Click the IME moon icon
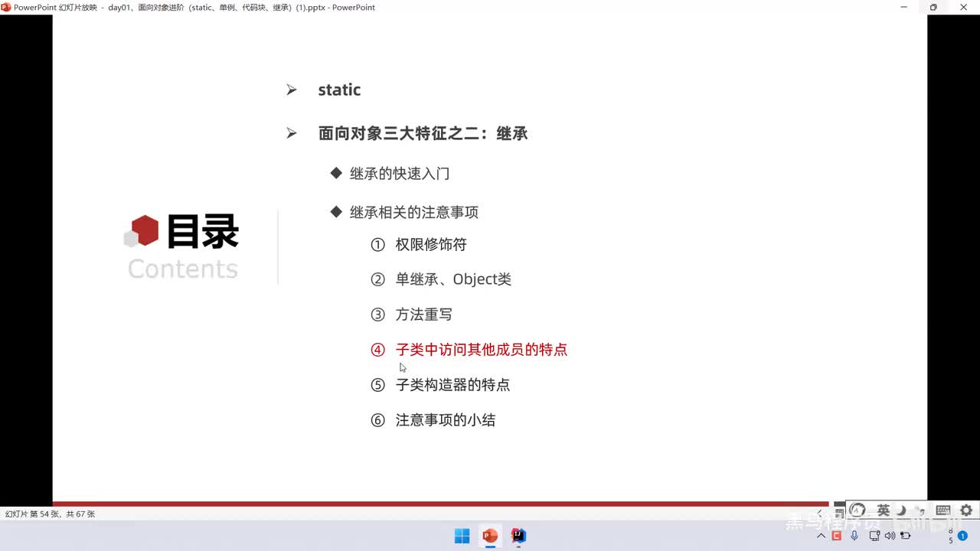The width and height of the screenshot is (980, 551). click(902, 510)
